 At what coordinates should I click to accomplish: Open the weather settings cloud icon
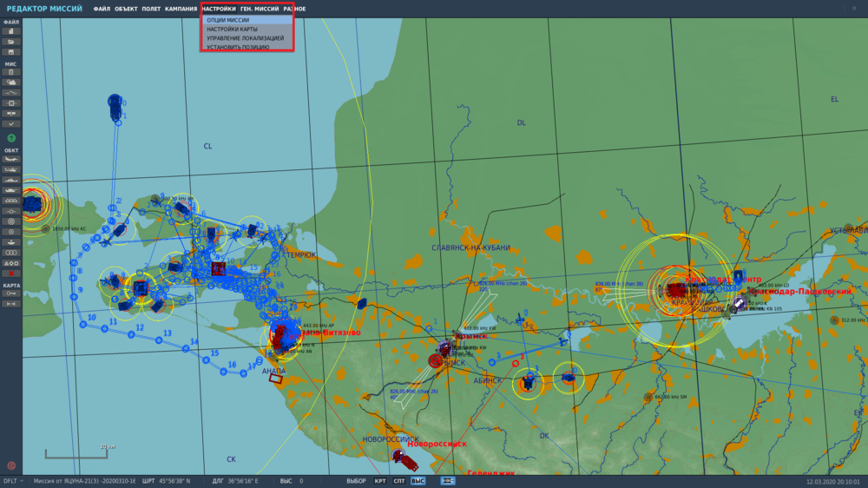[x=11, y=82]
